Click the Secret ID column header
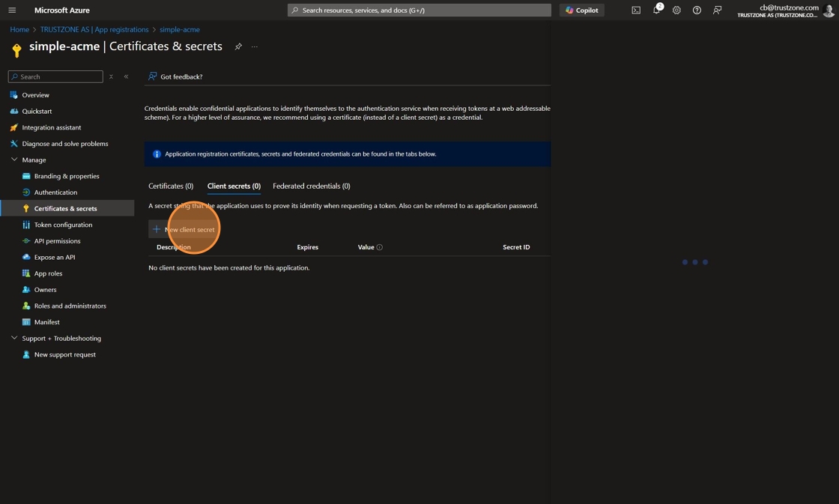The height and width of the screenshot is (504, 839). pyautogui.click(x=516, y=247)
